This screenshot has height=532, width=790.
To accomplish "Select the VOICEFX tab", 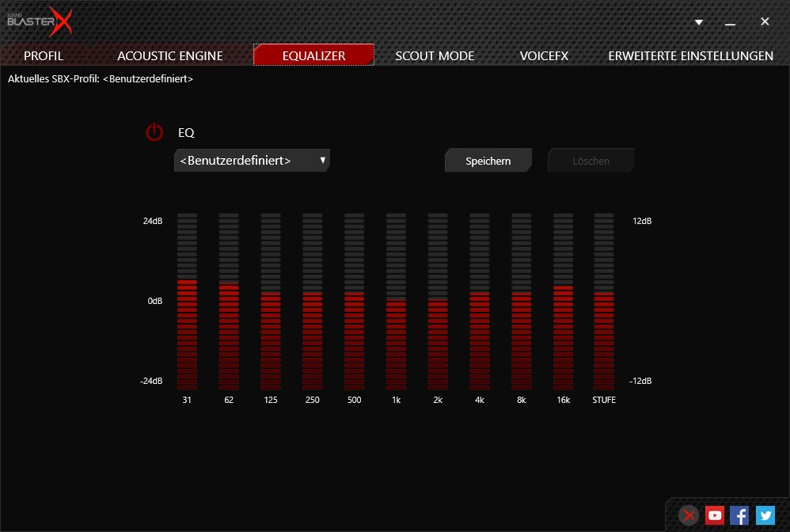I will 544,56.
